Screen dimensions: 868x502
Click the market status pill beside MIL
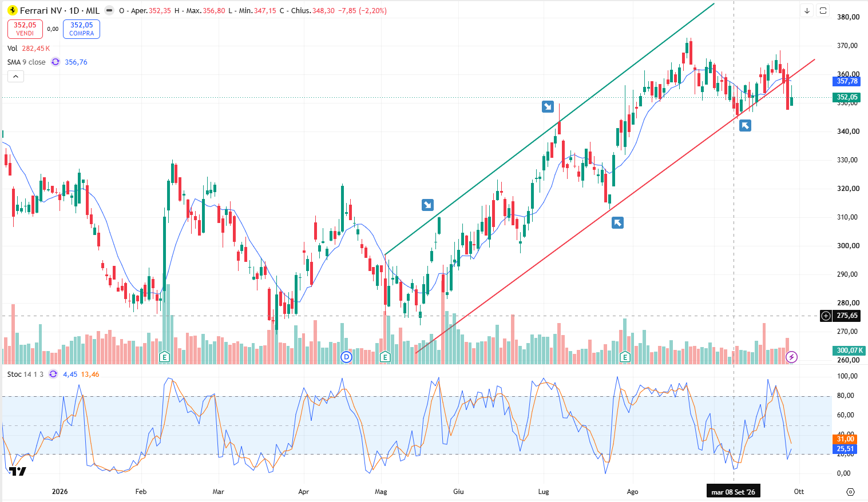(x=109, y=10)
